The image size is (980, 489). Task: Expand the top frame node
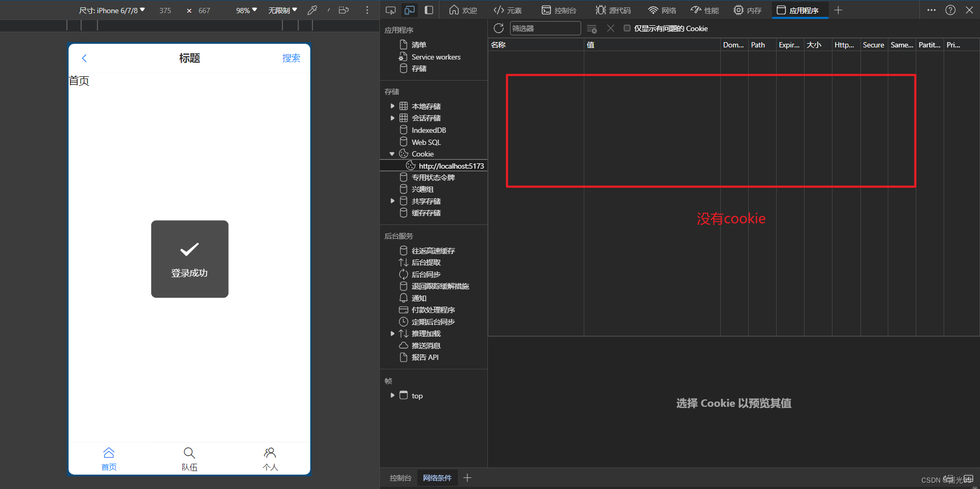click(393, 395)
